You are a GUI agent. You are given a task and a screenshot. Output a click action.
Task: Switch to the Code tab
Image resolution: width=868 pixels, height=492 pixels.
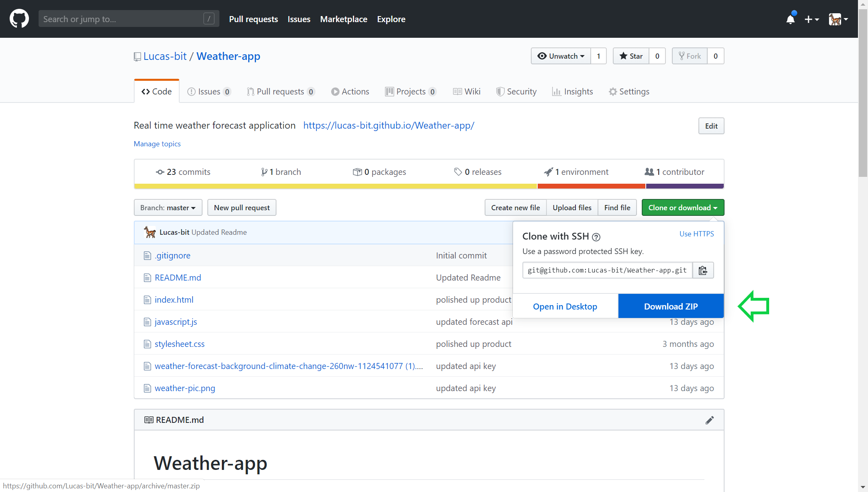pos(157,91)
